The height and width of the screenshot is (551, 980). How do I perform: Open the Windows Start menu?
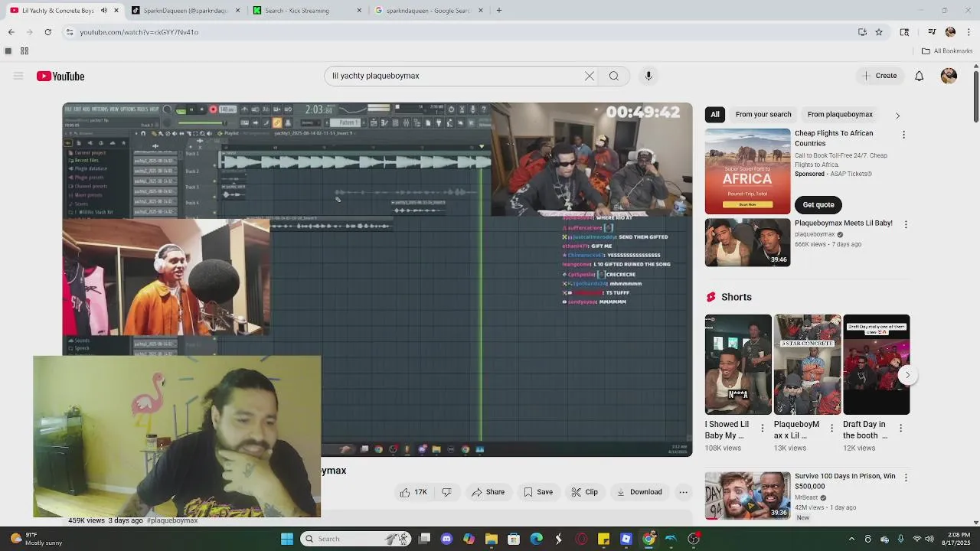pyautogui.click(x=287, y=539)
